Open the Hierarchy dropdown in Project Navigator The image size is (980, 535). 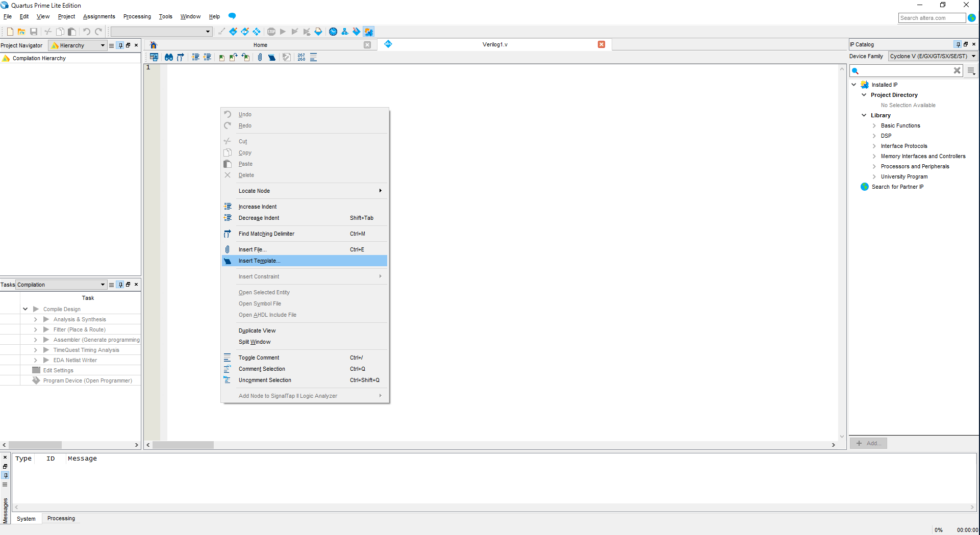point(78,45)
